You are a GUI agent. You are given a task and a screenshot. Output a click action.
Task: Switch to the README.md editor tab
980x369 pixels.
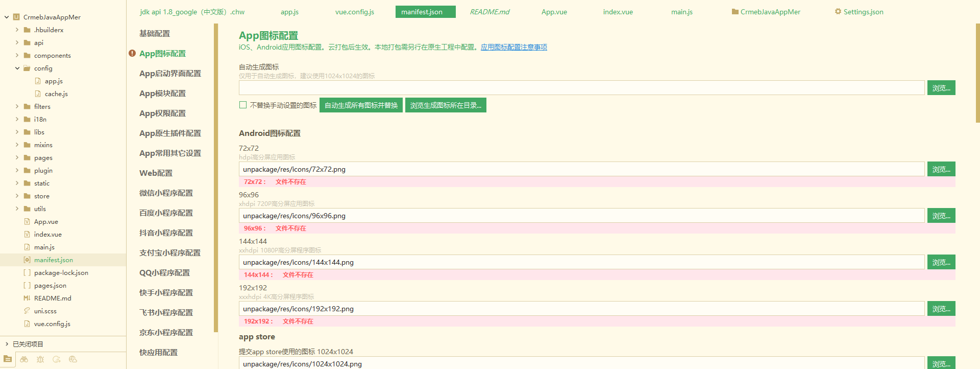tap(489, 12)
